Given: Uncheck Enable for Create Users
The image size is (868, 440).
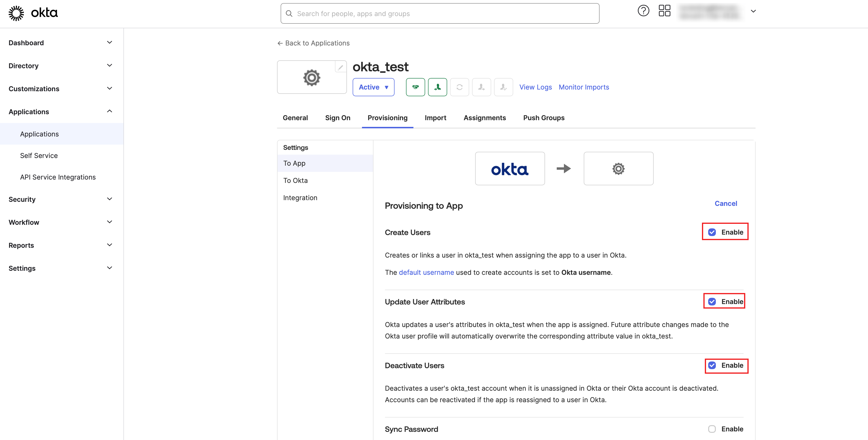Looking at the screenshot, I should coord(712,232).
